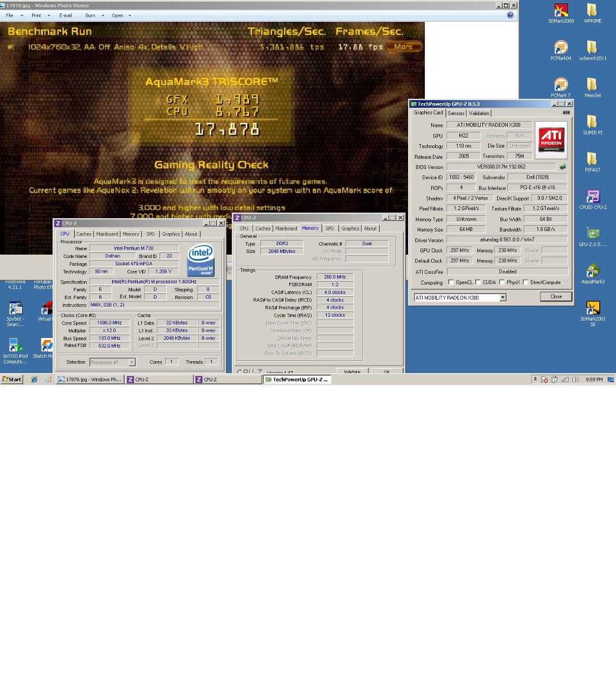Image resolution: width=616 pixels, height=676 pixels.
Task: Open the 3DMark2000 desktop shortcut
Action: tap(561, 14)
